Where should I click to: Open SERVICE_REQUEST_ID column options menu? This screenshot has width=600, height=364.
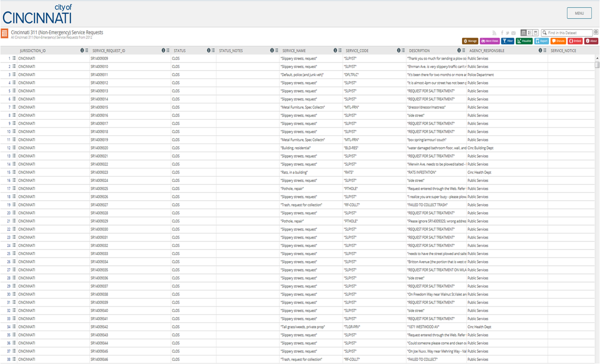(168, 50)
